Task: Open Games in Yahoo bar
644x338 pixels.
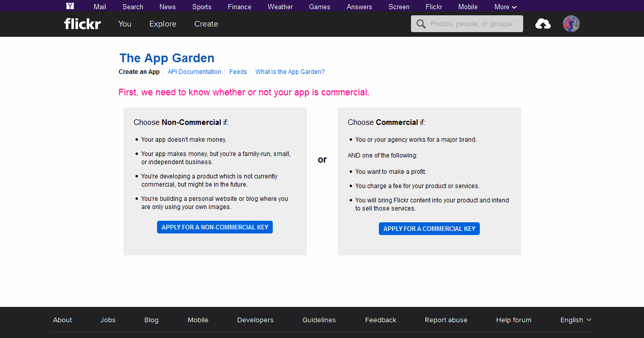Action: tap(320, 7)
